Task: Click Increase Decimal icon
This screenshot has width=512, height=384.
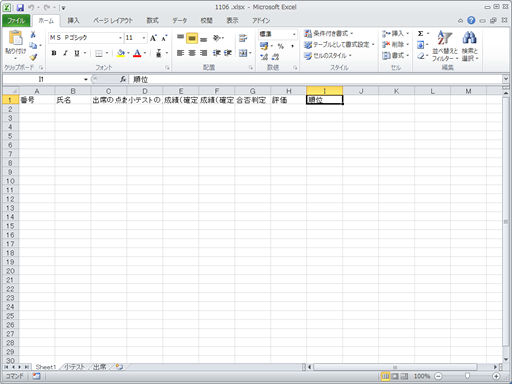Action: [x=264, y=57]
